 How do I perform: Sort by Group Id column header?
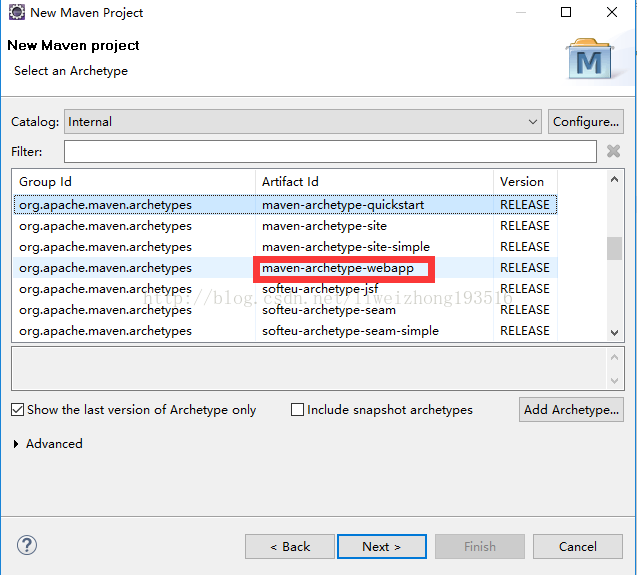pos(134,182)
